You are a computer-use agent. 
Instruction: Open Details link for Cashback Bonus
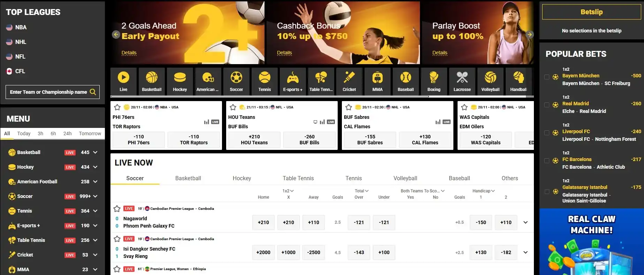(284, 53)
